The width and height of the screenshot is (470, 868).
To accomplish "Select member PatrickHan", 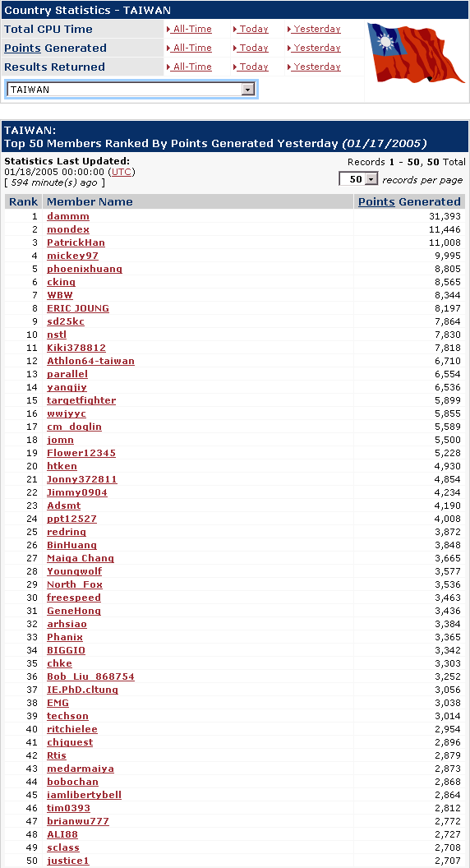I will pyautogui.click(x=76, y=242).
